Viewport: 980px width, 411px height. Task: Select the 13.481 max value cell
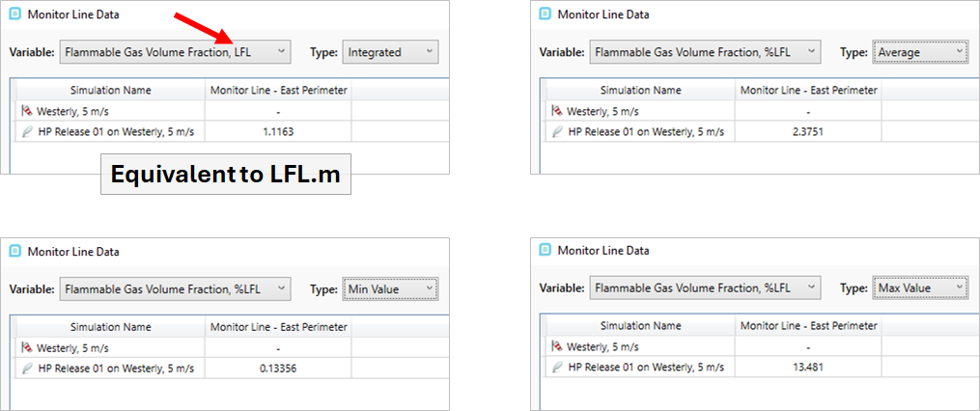[x=809, y=368]
